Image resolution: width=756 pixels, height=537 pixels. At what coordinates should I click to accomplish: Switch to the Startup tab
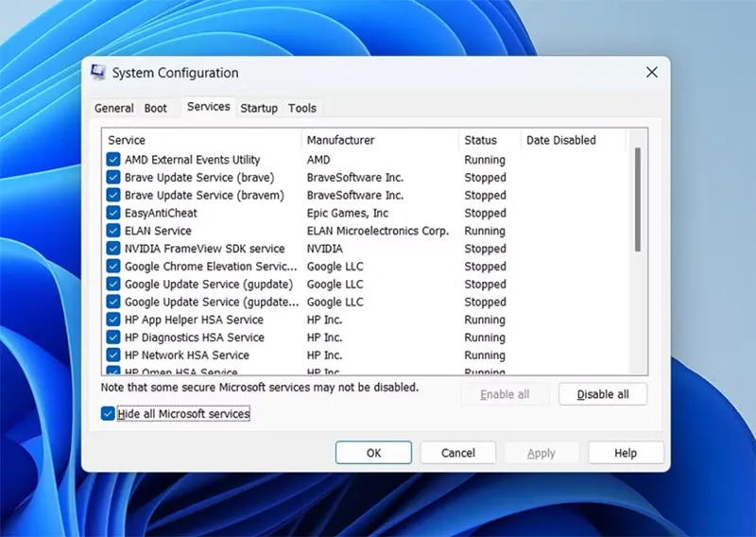(x=259, y=109)
